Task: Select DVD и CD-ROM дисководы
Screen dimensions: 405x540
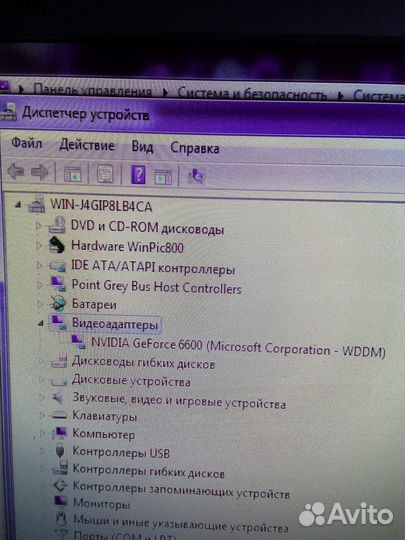Action: (x=147, y=227)
